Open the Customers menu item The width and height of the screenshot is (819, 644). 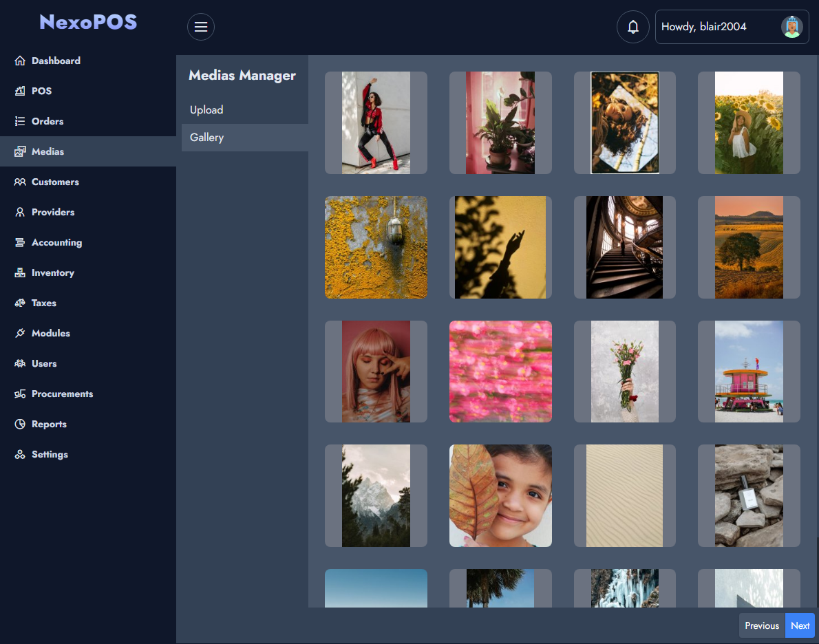88,182
